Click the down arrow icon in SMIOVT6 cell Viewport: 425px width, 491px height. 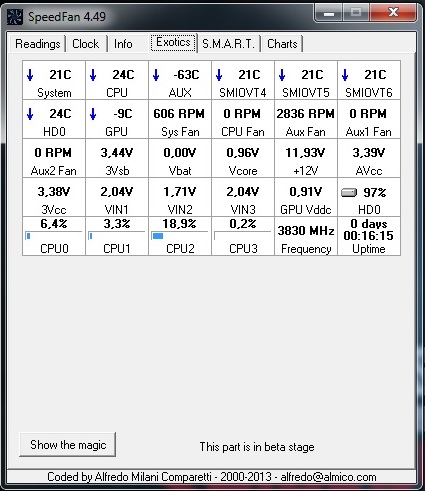point(345,75)
